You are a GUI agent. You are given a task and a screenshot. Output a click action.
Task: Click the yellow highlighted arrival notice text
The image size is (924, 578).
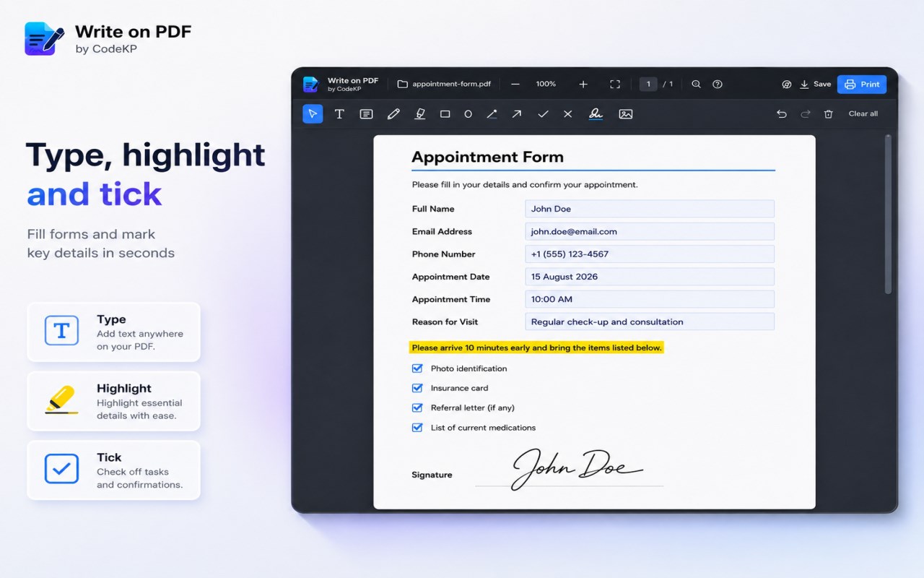pos(536,348)
